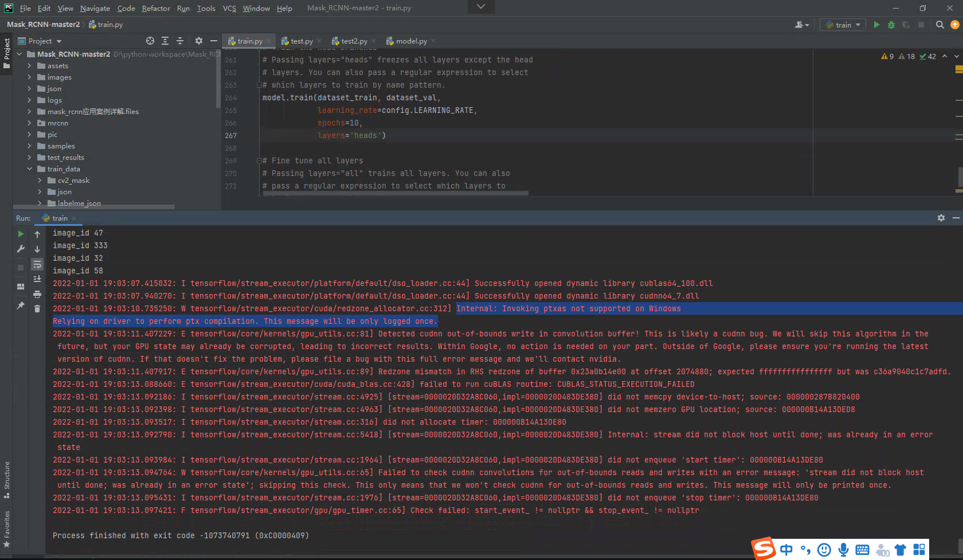This screenshot has height=560, width=963.
Task: Clear all console output trash icon
Action: [37, 309]
